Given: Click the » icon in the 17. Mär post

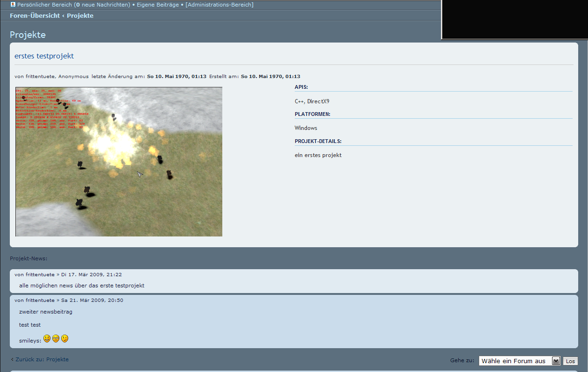Looking at the screenshot, I should 58,275.
